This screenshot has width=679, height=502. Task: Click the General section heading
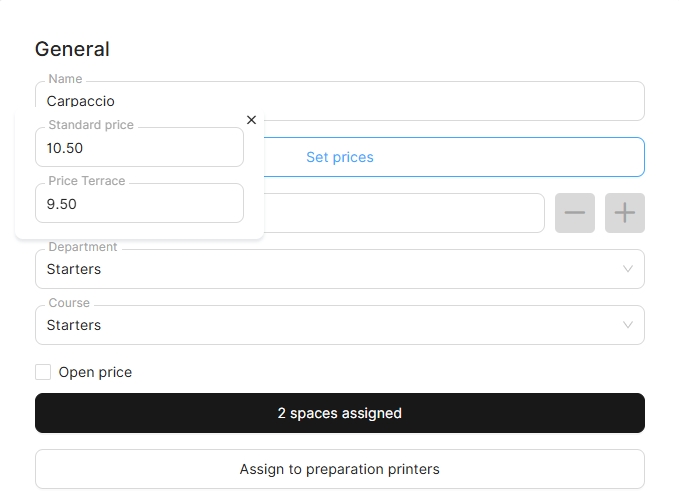coord(72,49)
